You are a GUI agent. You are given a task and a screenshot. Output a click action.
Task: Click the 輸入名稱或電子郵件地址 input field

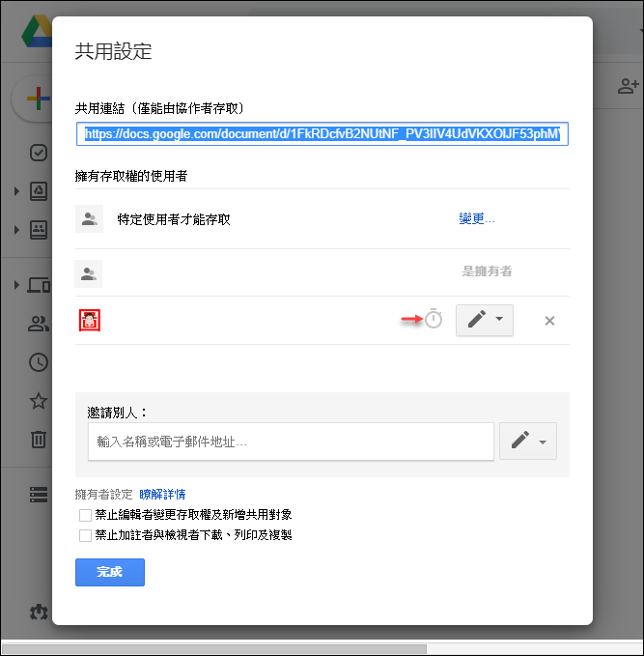(x=291, y=442)
